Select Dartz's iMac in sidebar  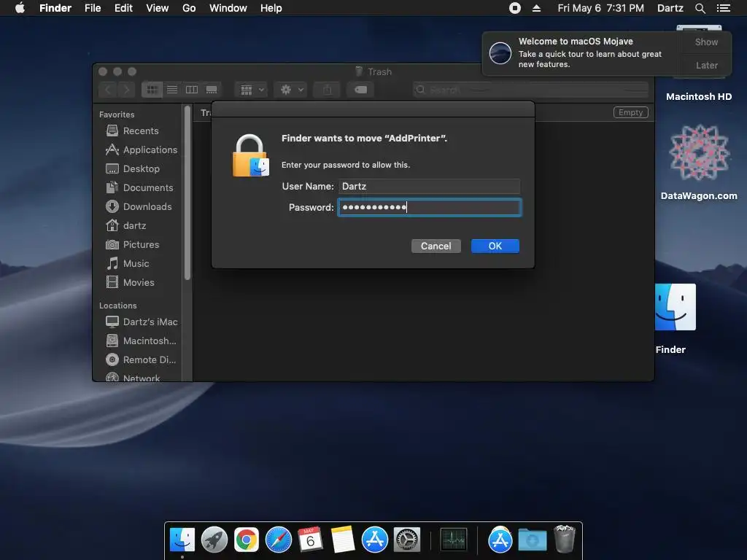(142, 322)
